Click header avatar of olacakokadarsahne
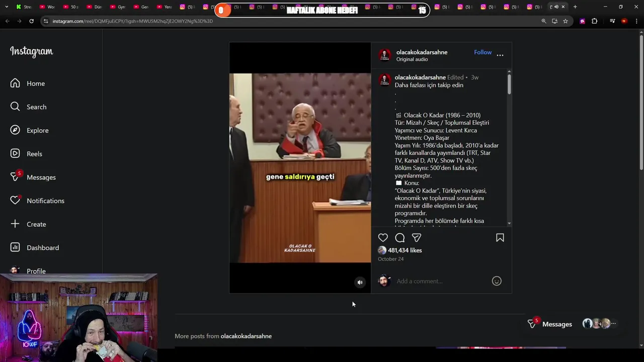Screen dimensions: 644x362 385,55
